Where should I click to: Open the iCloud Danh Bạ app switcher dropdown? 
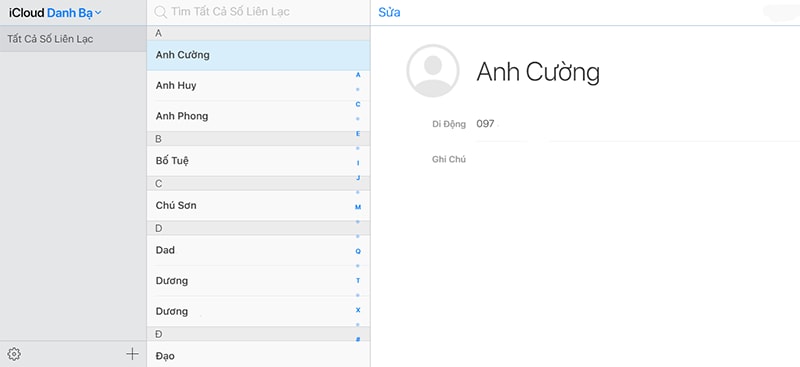[x=55, y=13]
